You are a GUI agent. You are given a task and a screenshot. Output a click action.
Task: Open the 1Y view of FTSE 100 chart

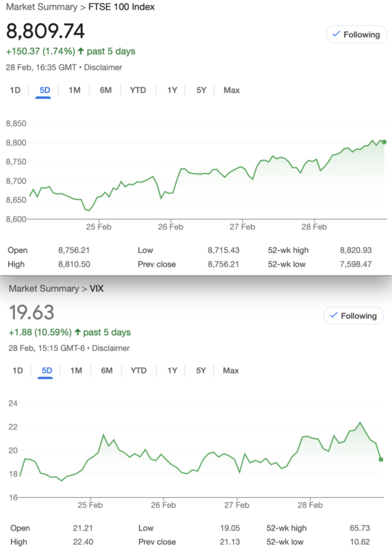pyautogui.click(x=172, y=90)
